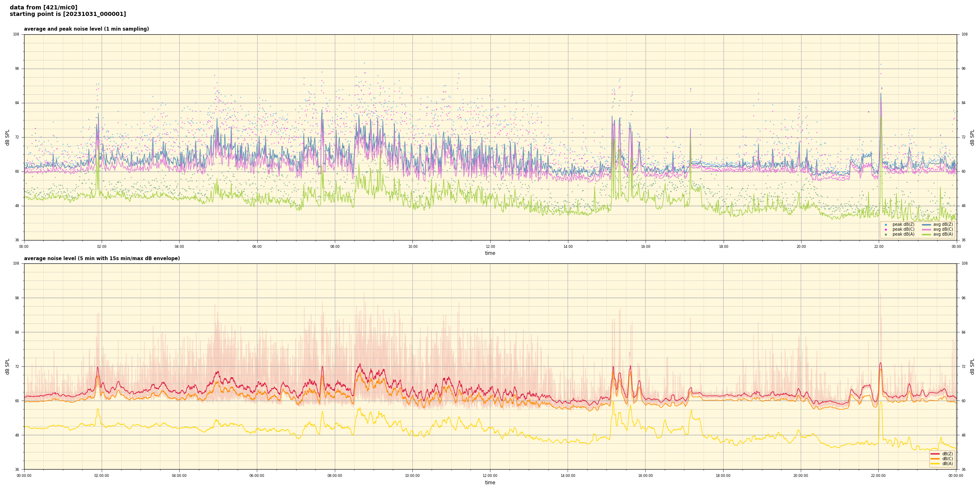Select the avg dB(A) green legend line
The height and width of the screenshot is (490, 980).
pos(927,234)
